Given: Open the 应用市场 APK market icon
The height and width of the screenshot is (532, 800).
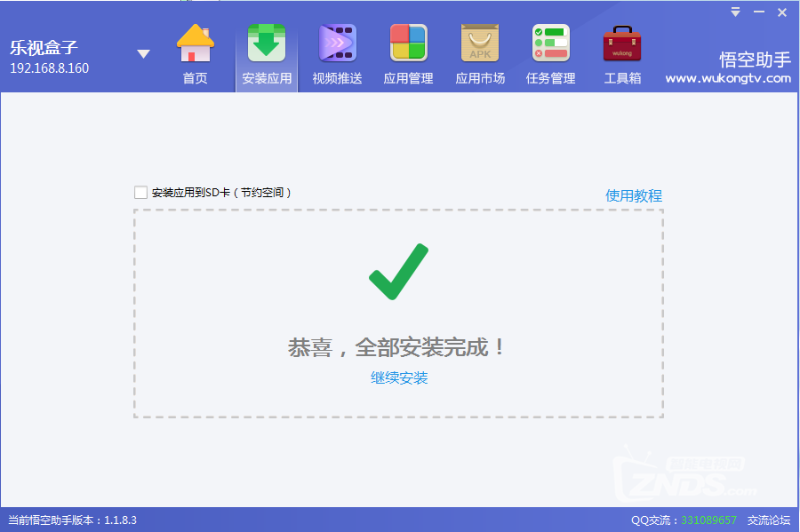Looking at the screenshot, I should [x=480, y=44].
